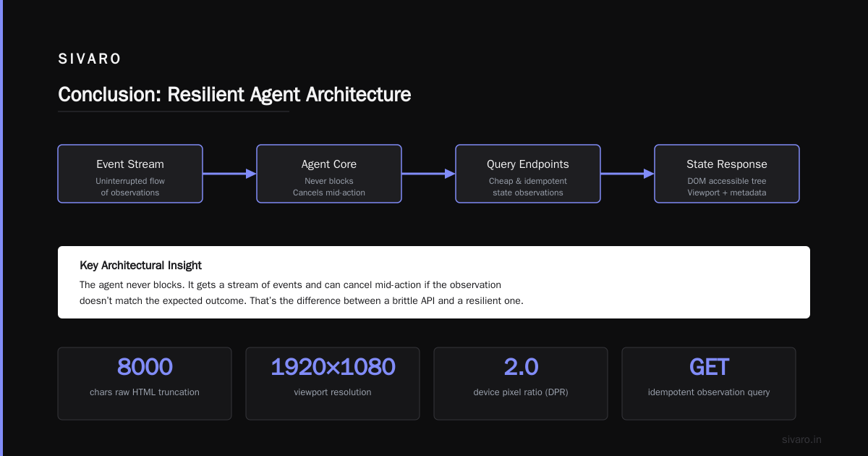Click the "Never blocks" subtitle text
The width and height of the screenshot is (868, 456).
coord(329,181)
